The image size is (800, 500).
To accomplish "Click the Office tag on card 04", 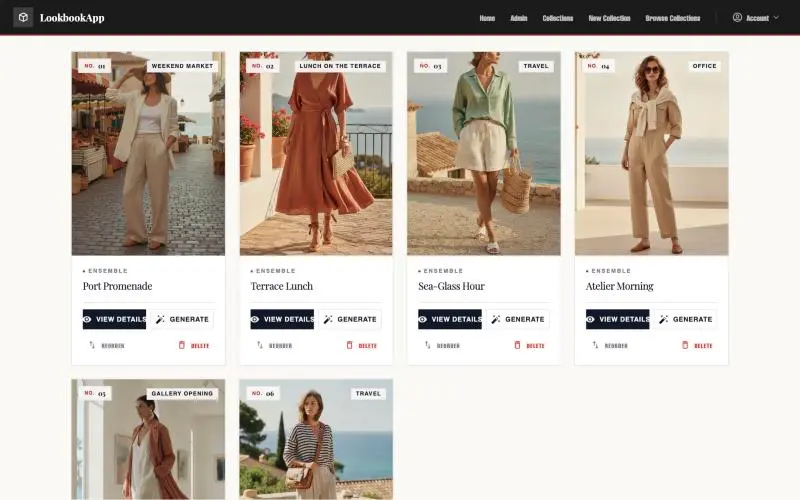I will coord(705,66).
